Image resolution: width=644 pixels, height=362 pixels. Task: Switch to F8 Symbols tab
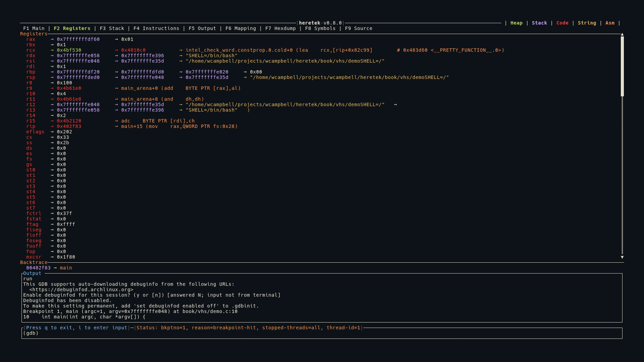click(320, 28)
